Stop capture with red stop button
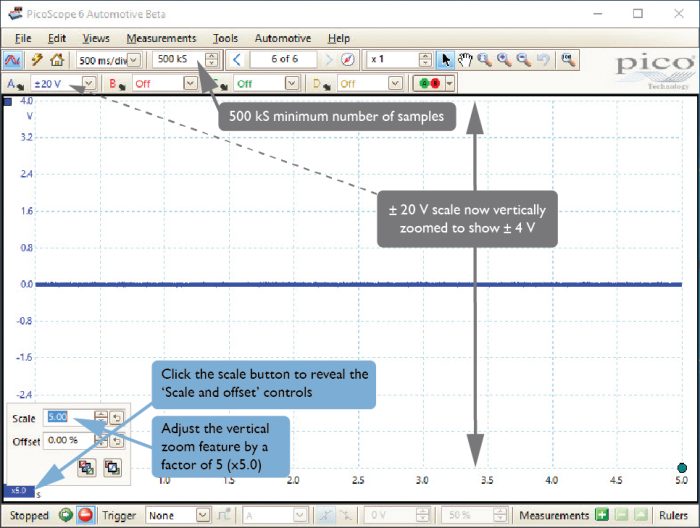700x528 pixels. pyautogui.click(x=85, y=515)
